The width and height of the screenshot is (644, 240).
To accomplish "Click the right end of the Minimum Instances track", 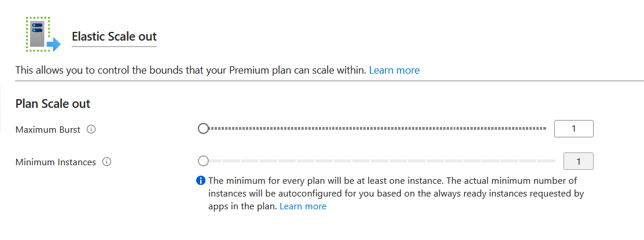I will (553, 161).
